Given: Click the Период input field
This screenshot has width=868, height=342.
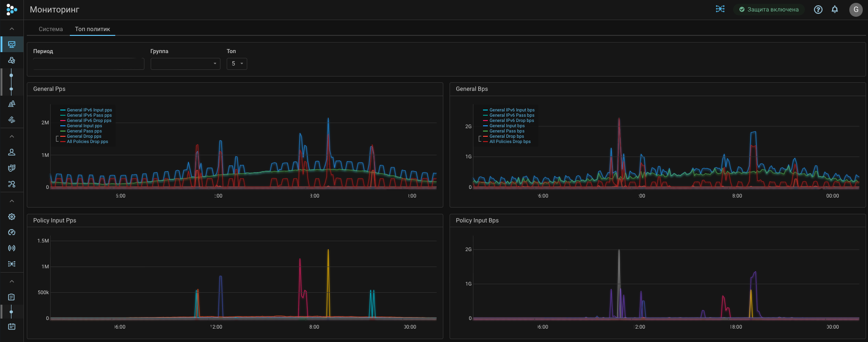Looking at the screenshot, I should point(88,64).
